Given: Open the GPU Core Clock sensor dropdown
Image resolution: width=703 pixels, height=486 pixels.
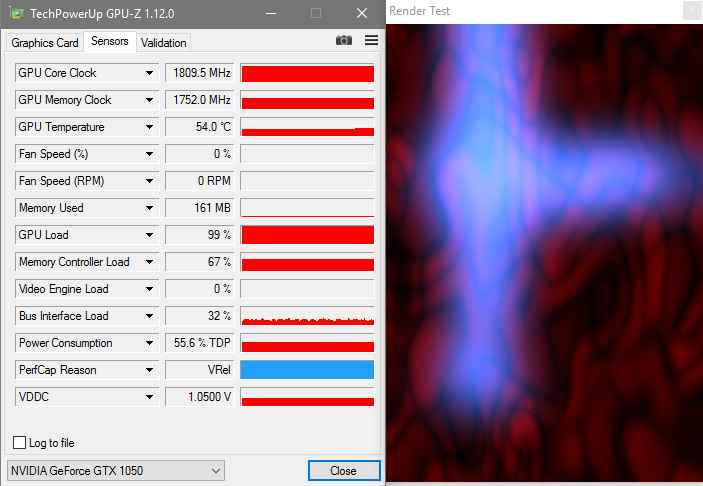Looking at the screenshot, I should coord(149,73).
